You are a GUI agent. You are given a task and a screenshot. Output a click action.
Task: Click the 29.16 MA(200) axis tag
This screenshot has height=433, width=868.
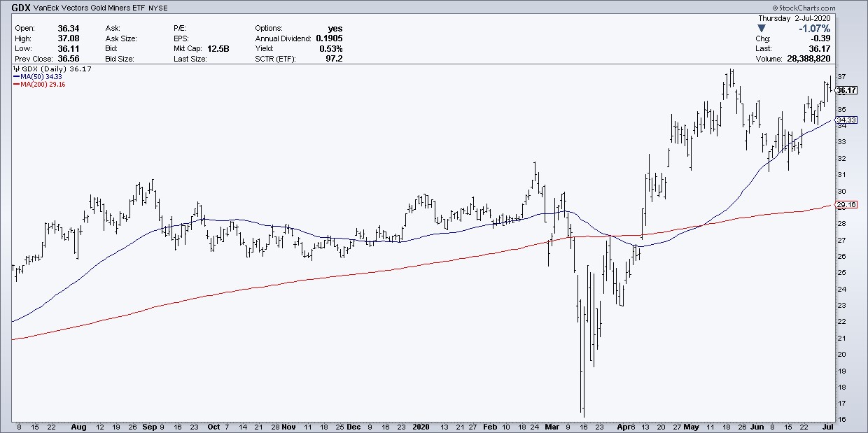click(847, 205)
